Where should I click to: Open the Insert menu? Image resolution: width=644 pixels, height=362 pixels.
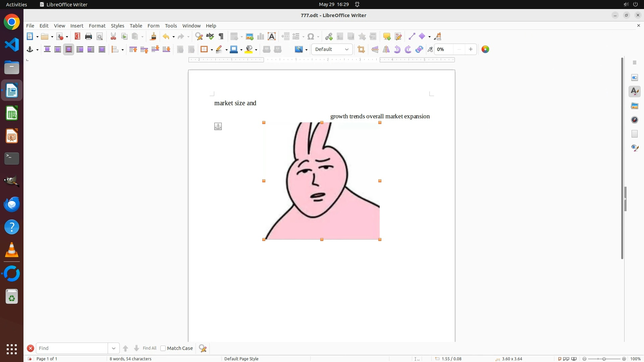tap(77, 26)
